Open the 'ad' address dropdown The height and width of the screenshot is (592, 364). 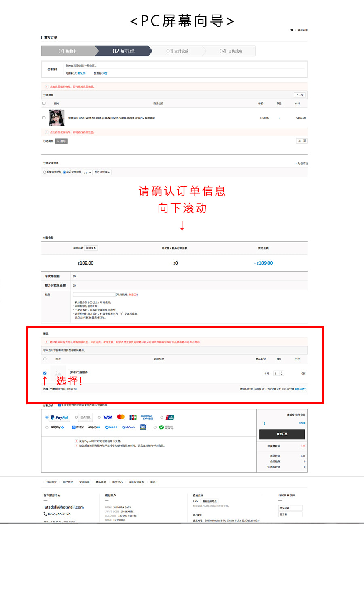[87, 172]
